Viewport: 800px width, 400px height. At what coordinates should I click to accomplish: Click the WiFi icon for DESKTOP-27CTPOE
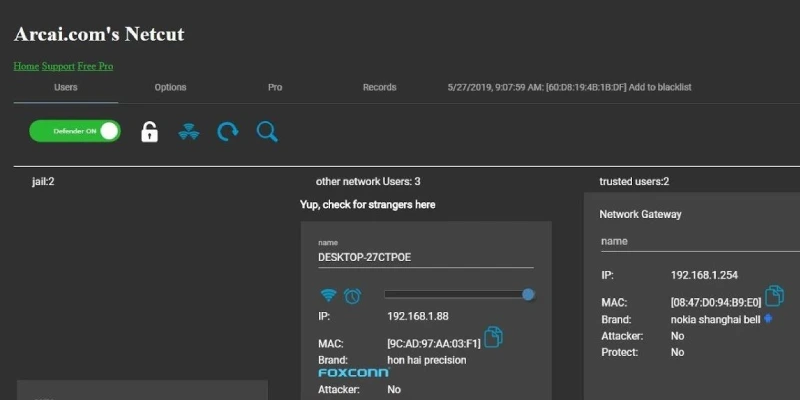point(328,295)
